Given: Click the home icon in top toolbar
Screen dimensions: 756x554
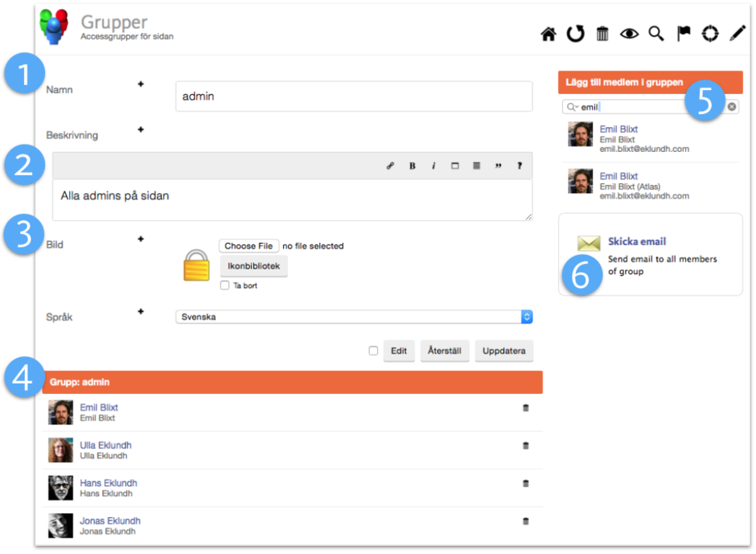Looking at the screenshot, I should coord(548,34).
